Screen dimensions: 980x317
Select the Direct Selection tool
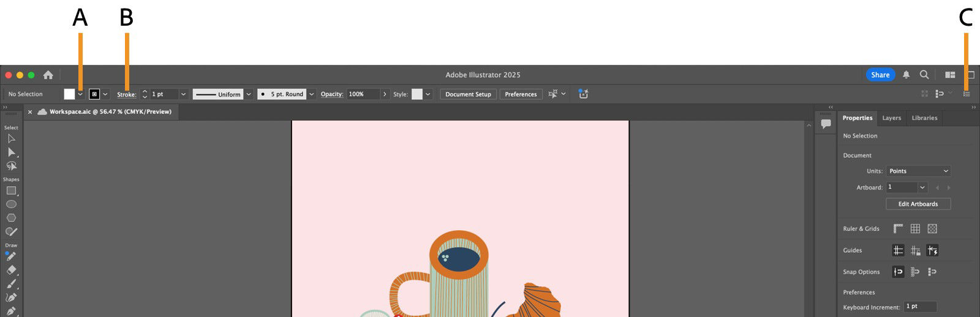point(11,152)
